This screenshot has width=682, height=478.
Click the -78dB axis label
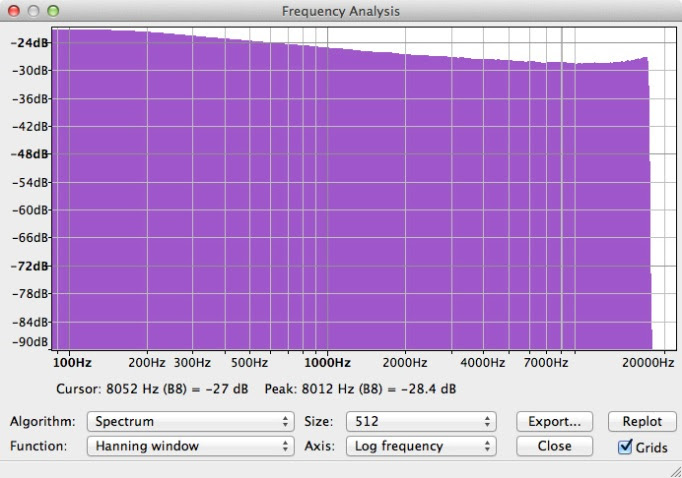(x=30, y=294)
